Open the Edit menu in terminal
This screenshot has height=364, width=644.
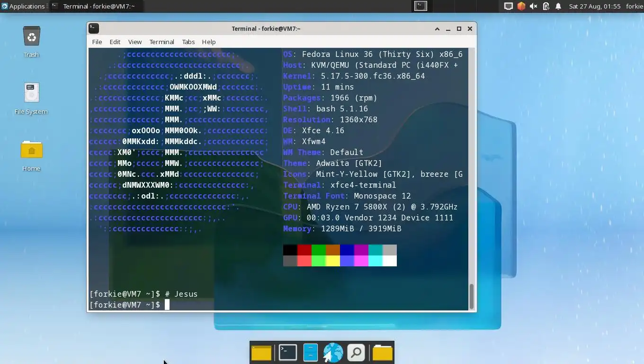pos(115,42)
